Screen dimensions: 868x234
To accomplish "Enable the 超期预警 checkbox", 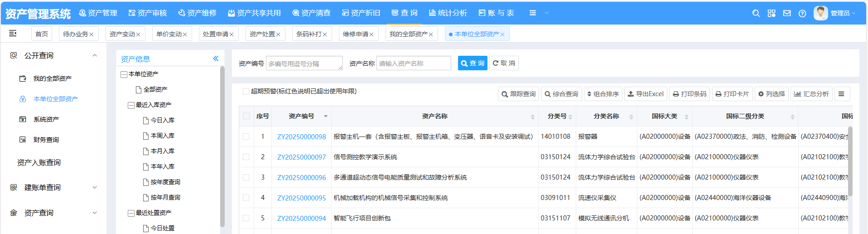I will tap(246, 92).
